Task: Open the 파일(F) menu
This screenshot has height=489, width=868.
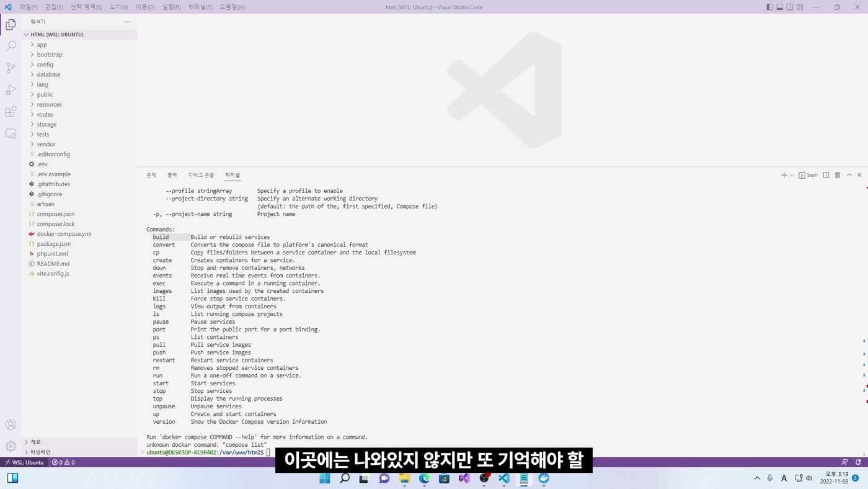Action: click(x=29, y=7)
